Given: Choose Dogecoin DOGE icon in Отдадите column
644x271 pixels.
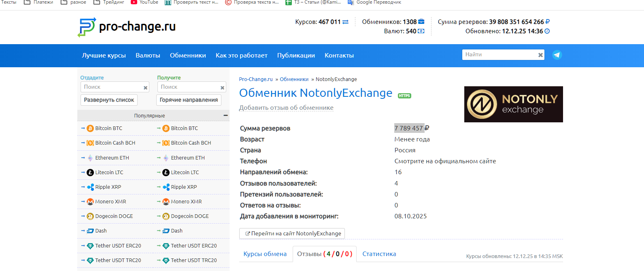Looking at the screenshot, I should click(x=90, y=216).
